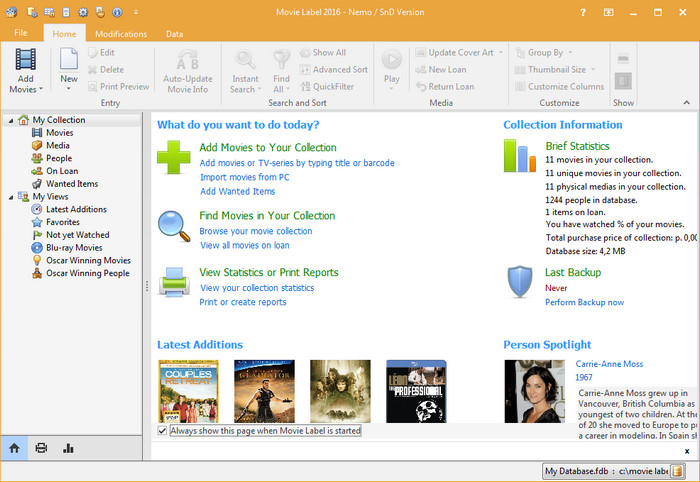Click the Find All funnel icon
The image size is (700, 482).
tap(282, 60)
